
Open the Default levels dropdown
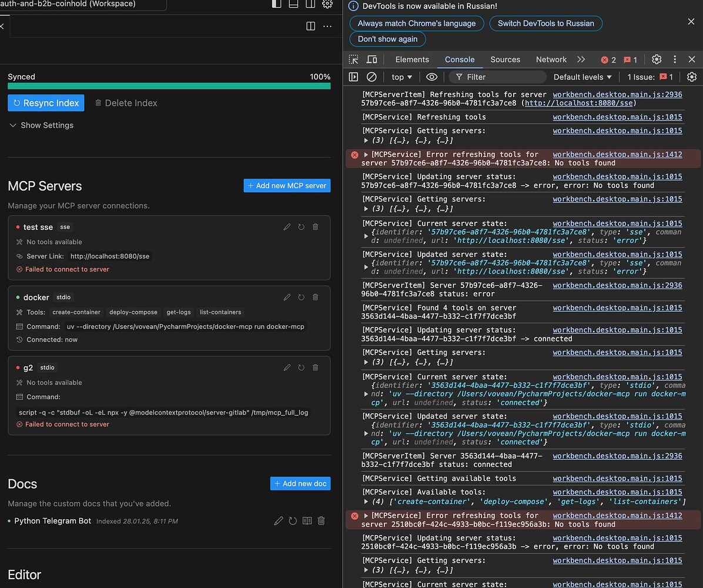point(582,77)
